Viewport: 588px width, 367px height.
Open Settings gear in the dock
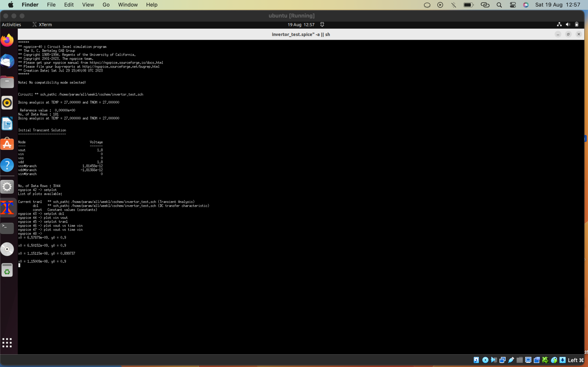(7, 187)
